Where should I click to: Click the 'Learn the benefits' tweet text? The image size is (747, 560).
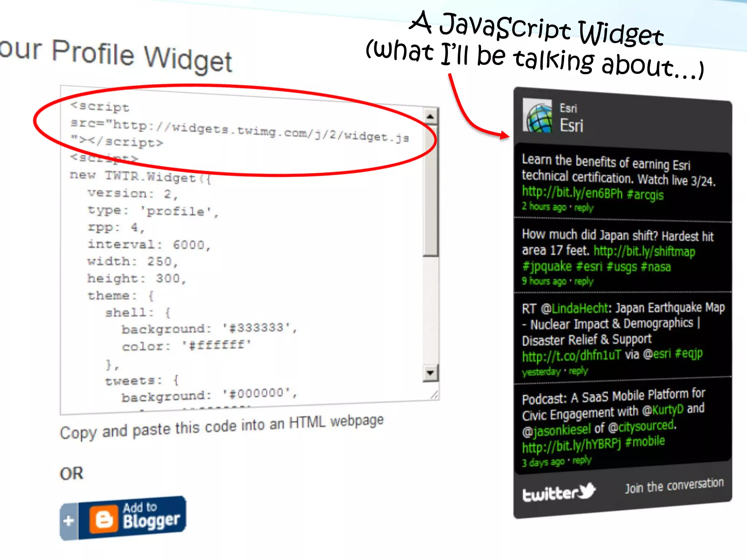[619, 171]
